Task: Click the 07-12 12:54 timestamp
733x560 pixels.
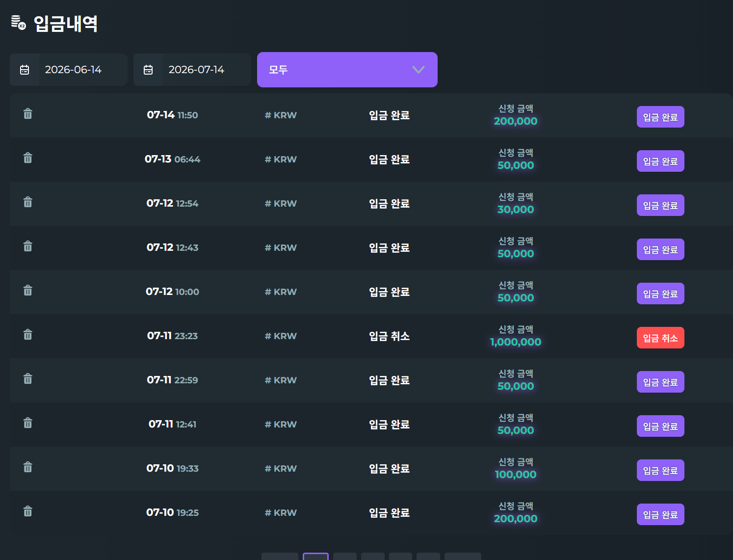Action: (x=173, y=203)
